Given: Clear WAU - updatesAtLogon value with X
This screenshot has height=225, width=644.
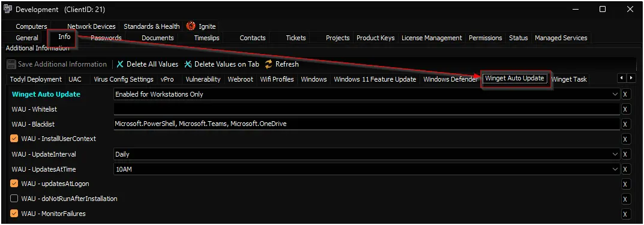Looking at the screenshot, I should pos(625,184).
